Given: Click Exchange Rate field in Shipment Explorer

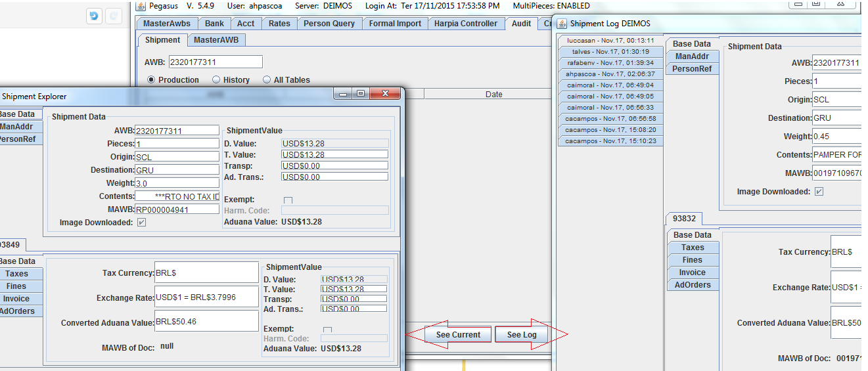Looking at the screenshot, I should click(x=206, y=297).
